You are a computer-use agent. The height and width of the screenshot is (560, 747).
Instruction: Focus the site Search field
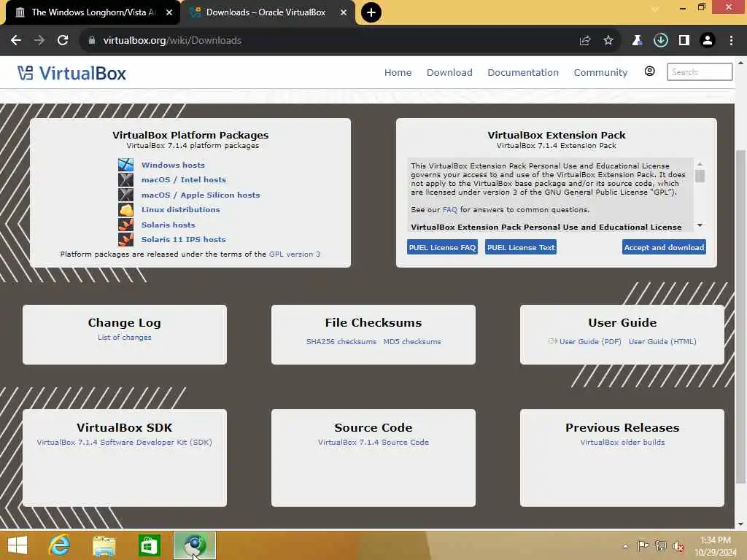point(700,72)
